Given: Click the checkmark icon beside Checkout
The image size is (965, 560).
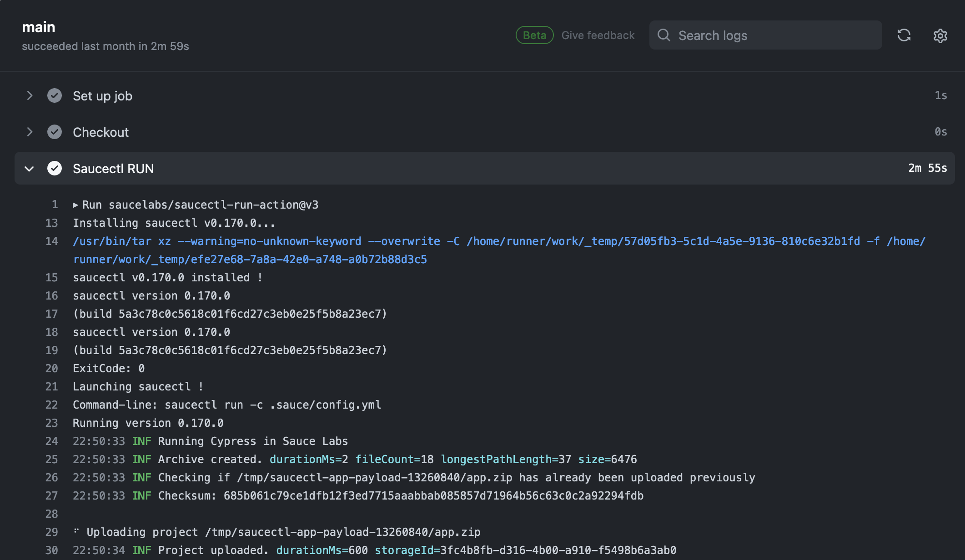Looking at the screenshot, I should click(55, 132).
